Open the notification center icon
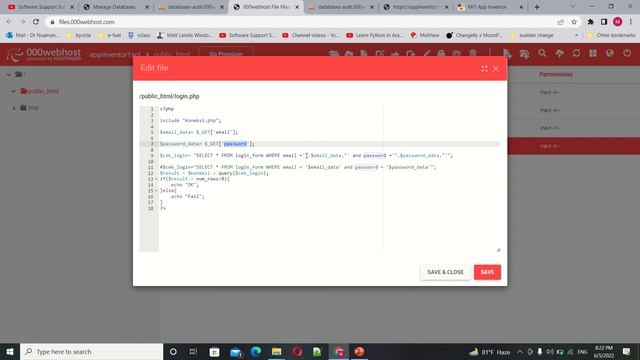The width and height of the screenshot is (640, 360). click(627, 351)
